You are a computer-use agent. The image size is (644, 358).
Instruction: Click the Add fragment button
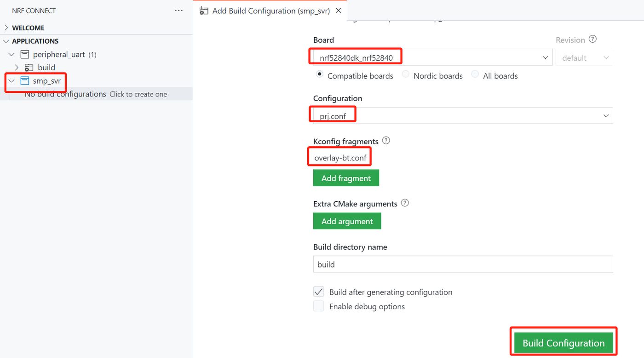pyautogui.click(x=346, y=178)
